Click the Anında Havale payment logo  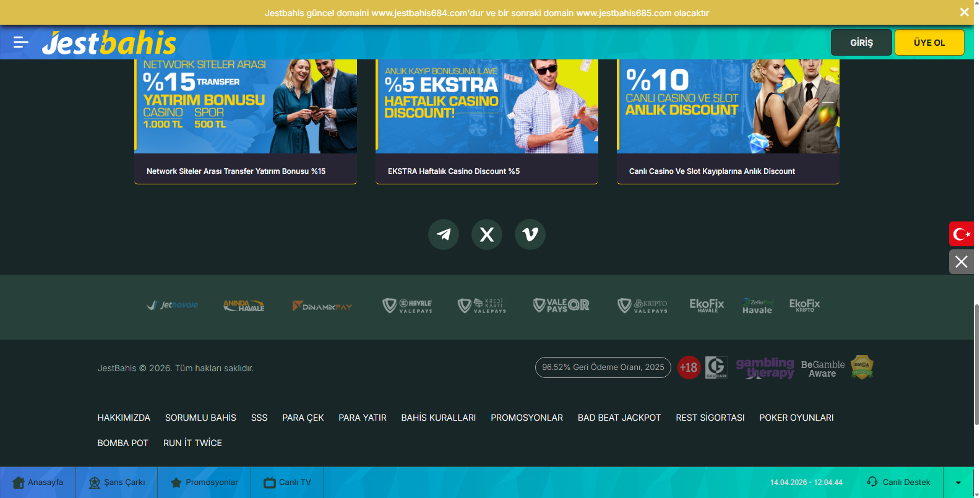(244, 306)
